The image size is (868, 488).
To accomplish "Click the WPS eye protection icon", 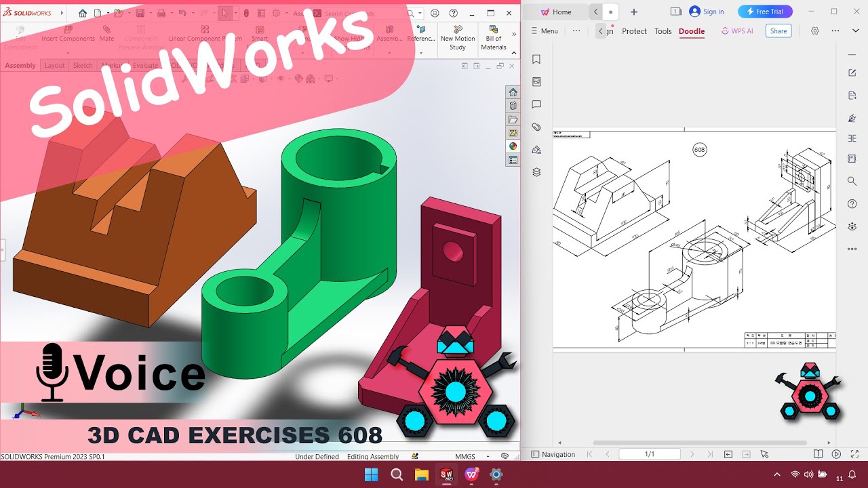I will (x=852, y=226).
